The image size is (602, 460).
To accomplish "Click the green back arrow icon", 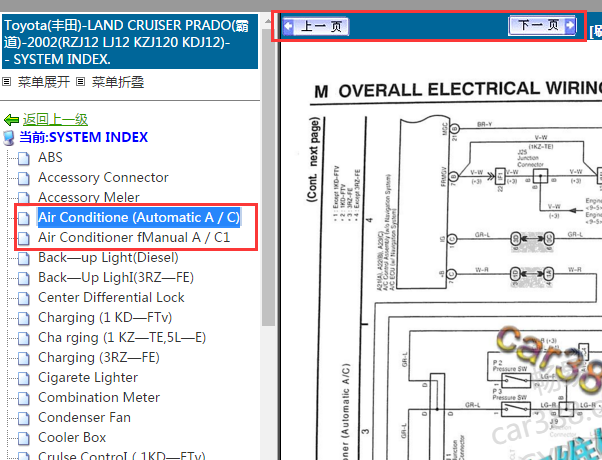I will 11,120.
